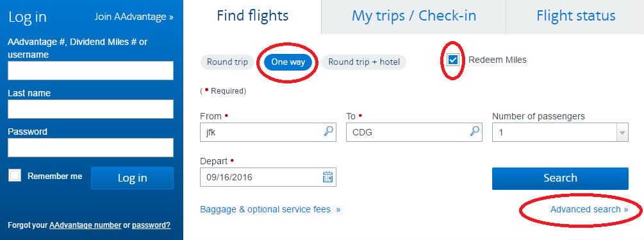This screenshot has width=644, height=240.
Task: Choose Round trip + hotel option
Action: [x=363, y=62]
